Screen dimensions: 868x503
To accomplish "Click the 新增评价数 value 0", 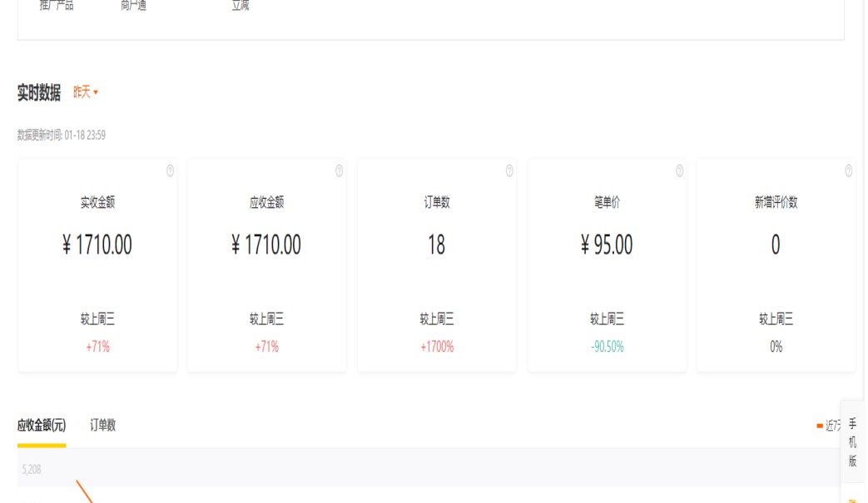I will coord(776,245).
